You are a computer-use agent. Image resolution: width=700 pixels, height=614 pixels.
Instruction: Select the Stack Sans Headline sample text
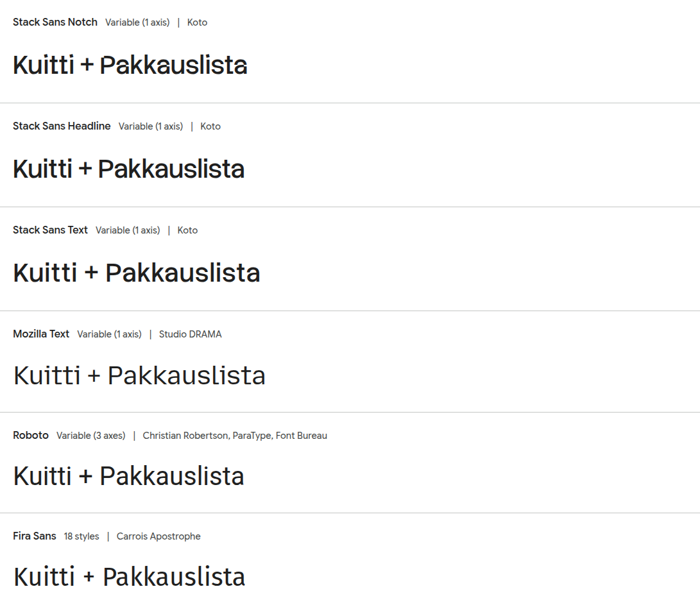click(x=129, y=169)
